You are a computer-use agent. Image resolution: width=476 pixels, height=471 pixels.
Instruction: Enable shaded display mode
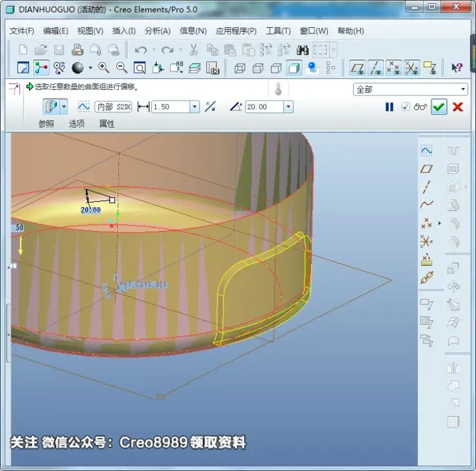tap(294, 67)
